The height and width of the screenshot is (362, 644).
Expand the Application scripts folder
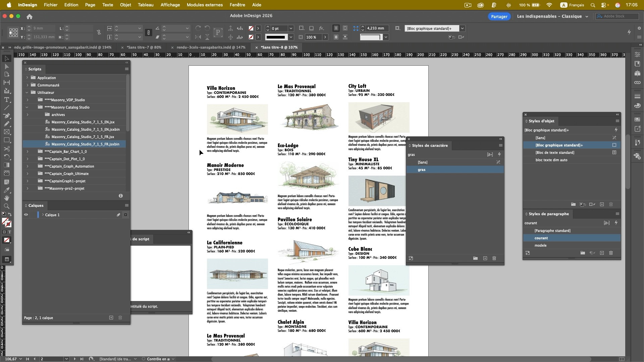pos(28,78)
